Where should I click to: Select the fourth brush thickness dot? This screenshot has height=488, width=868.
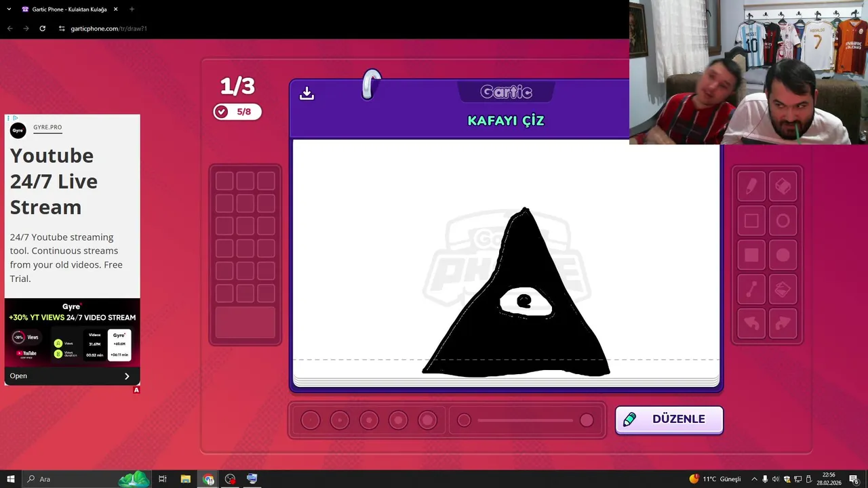pos(398,420)
